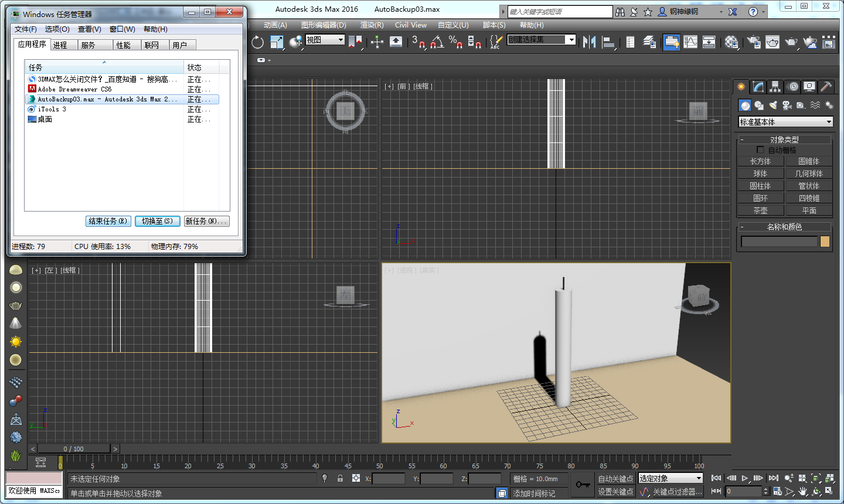Image resolution: width=844 pixels, height=504 pixels.
Task: Create a 茶壶 teapot primitive
Action: (x=760, y=210)
